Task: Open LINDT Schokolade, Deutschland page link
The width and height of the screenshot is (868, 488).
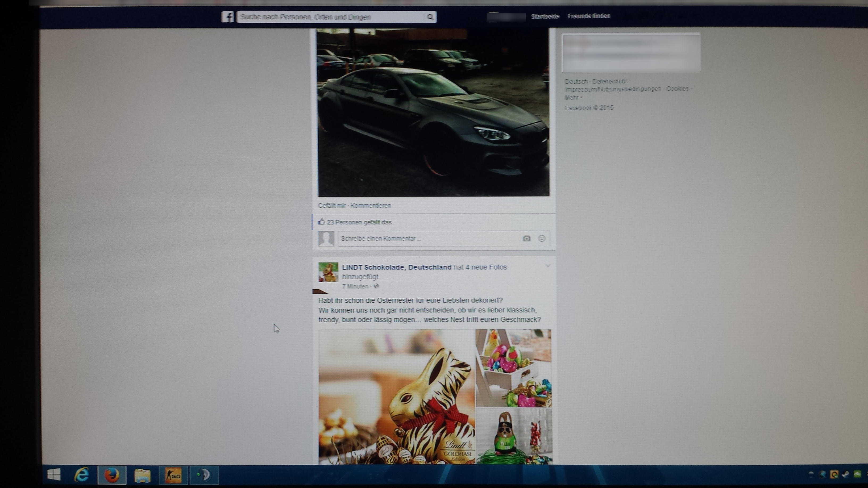Action: tap(396, 268)
